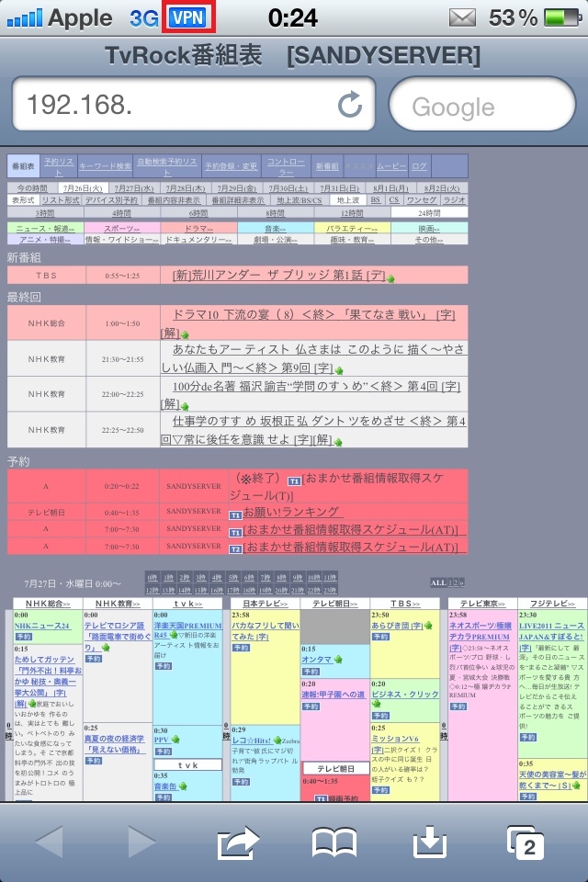Open 速報!甲子園への道 program link

pyautogui.click(x=334, y=695)
